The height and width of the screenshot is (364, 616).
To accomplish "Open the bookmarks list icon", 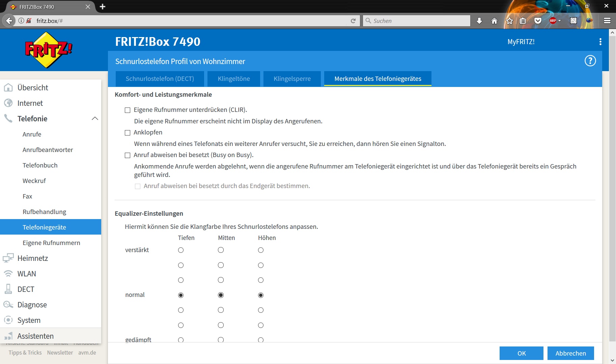I will point(523,21).
